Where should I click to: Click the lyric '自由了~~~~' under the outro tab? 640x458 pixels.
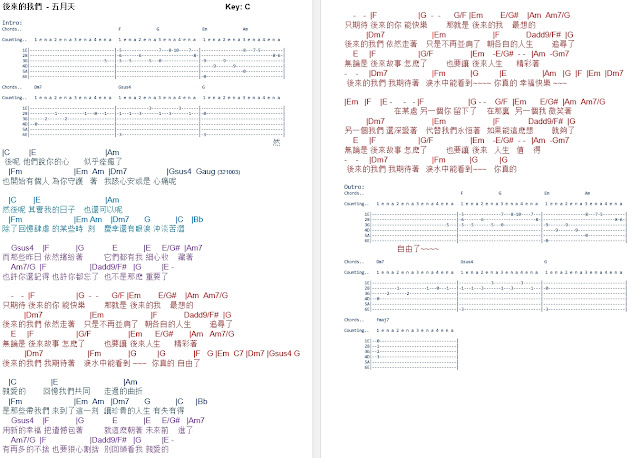coord(418,249)
